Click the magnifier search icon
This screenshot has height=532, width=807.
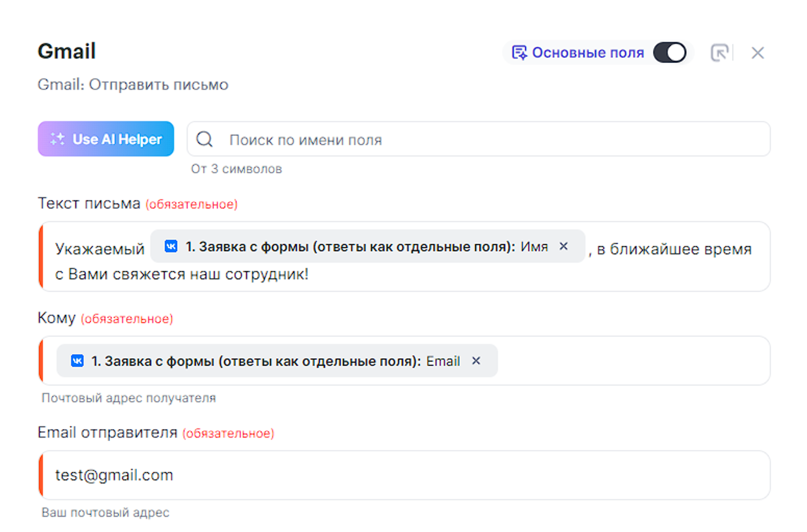coord(205,139)
